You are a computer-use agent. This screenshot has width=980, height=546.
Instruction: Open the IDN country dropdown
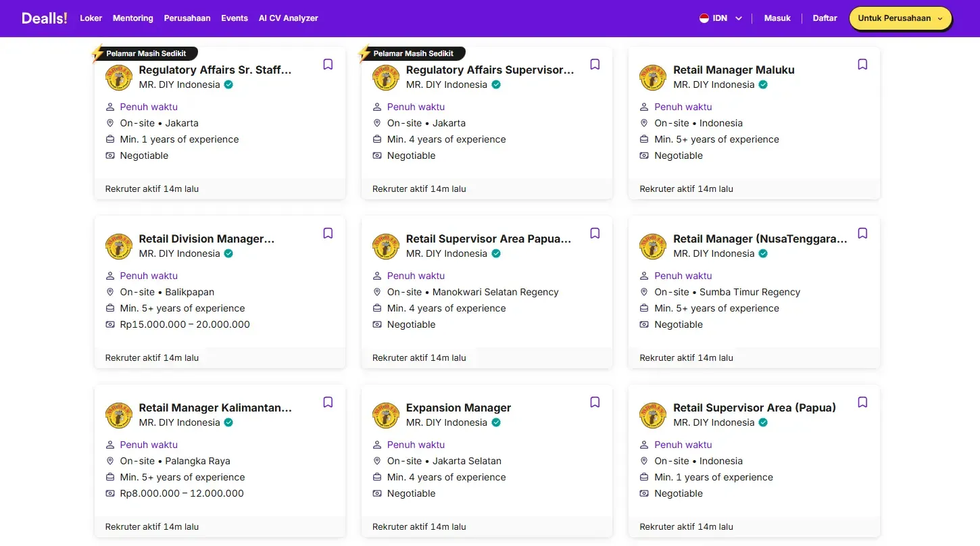point(721,18)
